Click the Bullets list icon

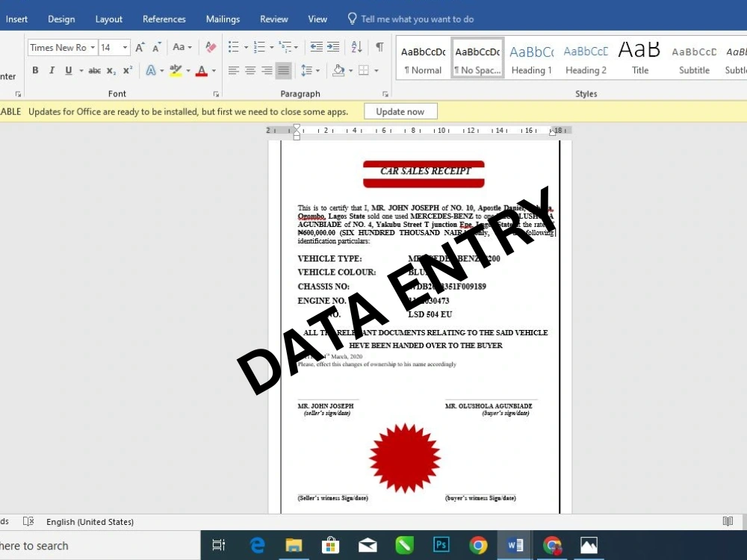click(233, 46)
